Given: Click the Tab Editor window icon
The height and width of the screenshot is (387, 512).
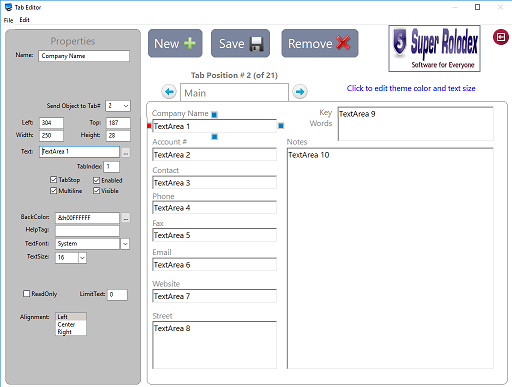Looking at the screenshot, I should [8, 7].
